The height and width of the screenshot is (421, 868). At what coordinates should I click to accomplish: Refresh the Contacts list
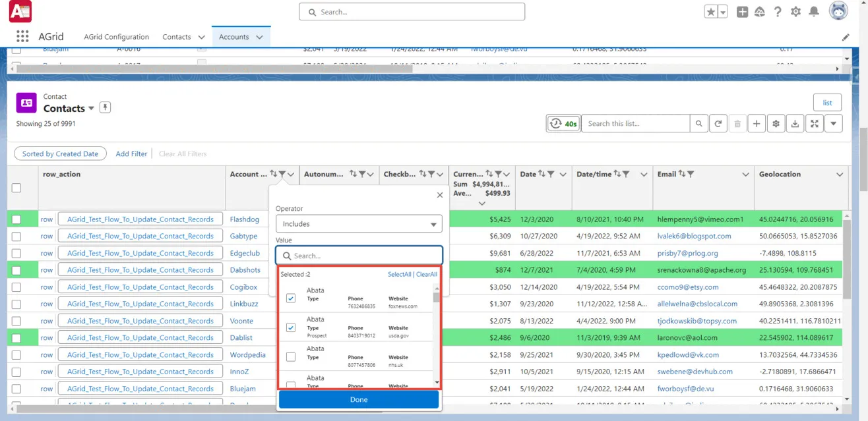pyautogui.click(x=718, y=123)
